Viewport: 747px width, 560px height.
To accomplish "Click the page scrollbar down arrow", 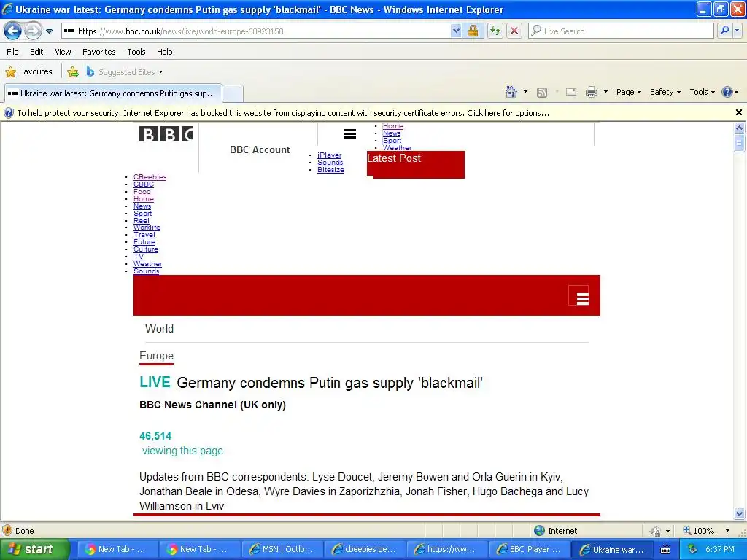I will tap(740, 514).
